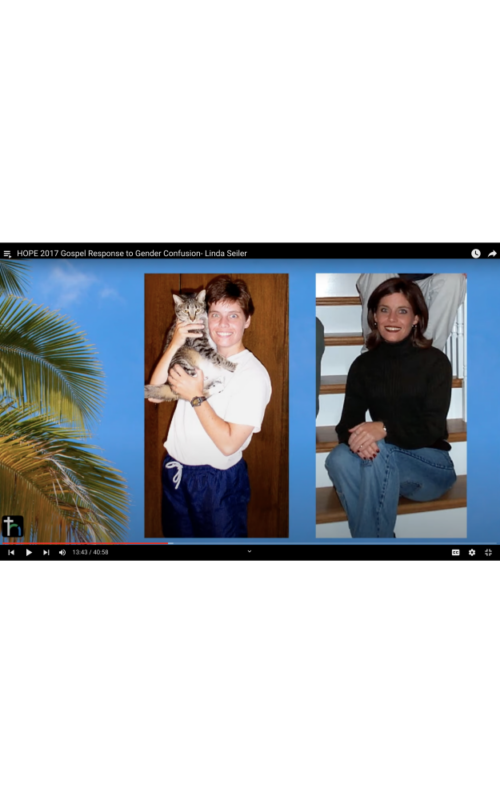Skip to the next video

46,552
